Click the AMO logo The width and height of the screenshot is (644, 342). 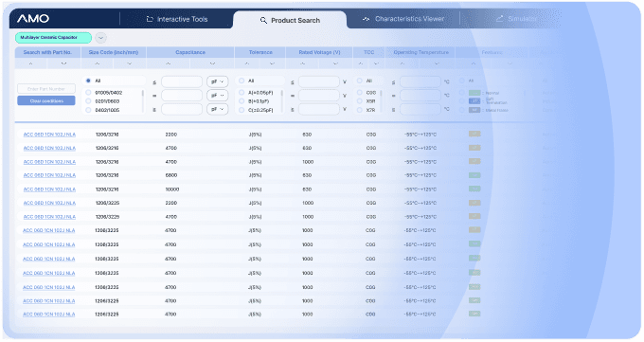33,19
